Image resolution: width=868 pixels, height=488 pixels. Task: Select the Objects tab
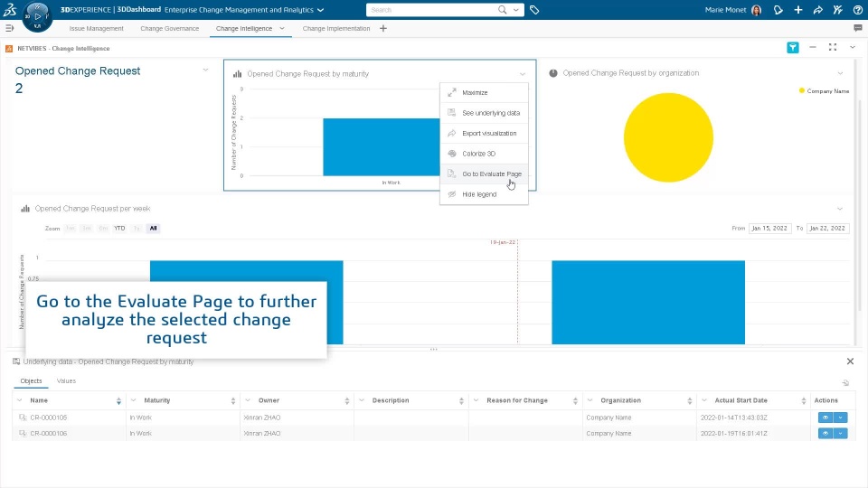[x=31, y=380]
